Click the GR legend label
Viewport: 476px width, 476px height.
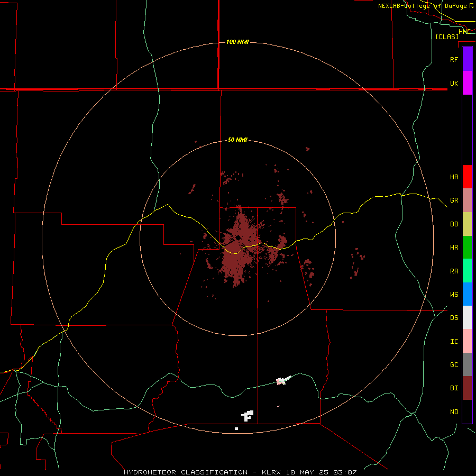click(x=454, y=200)
